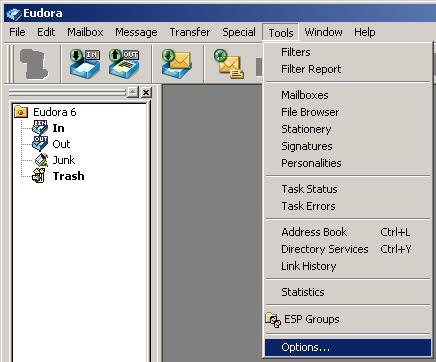Open the Mailbox menu
This screenshot has width=436, height=362.
point(85,32)
